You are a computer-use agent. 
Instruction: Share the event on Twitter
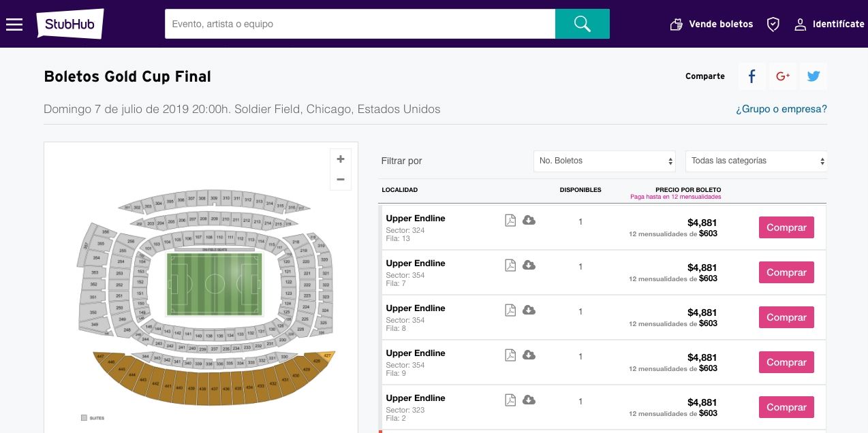coord(813,76)
